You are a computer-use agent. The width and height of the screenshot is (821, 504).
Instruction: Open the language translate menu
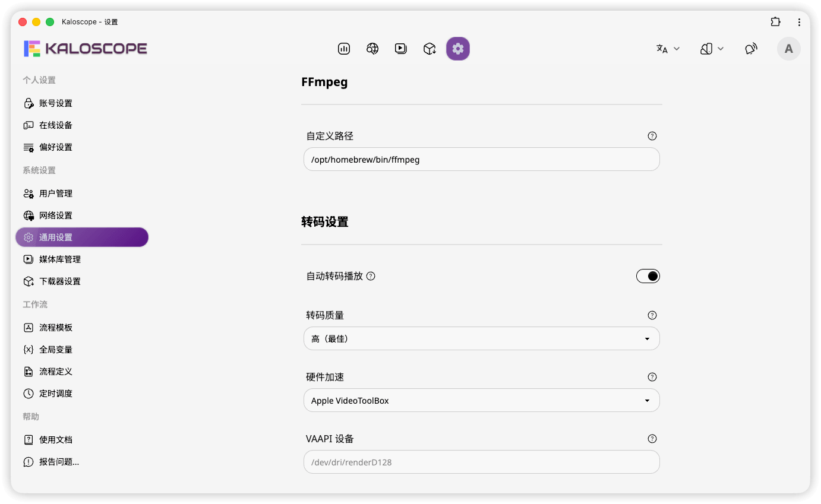click(668, 49)
